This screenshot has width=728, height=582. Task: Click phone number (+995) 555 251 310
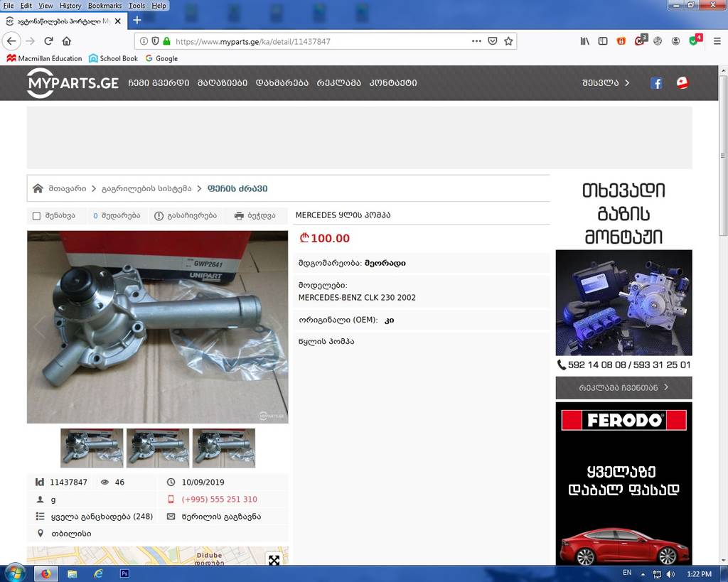coord(219,500)
